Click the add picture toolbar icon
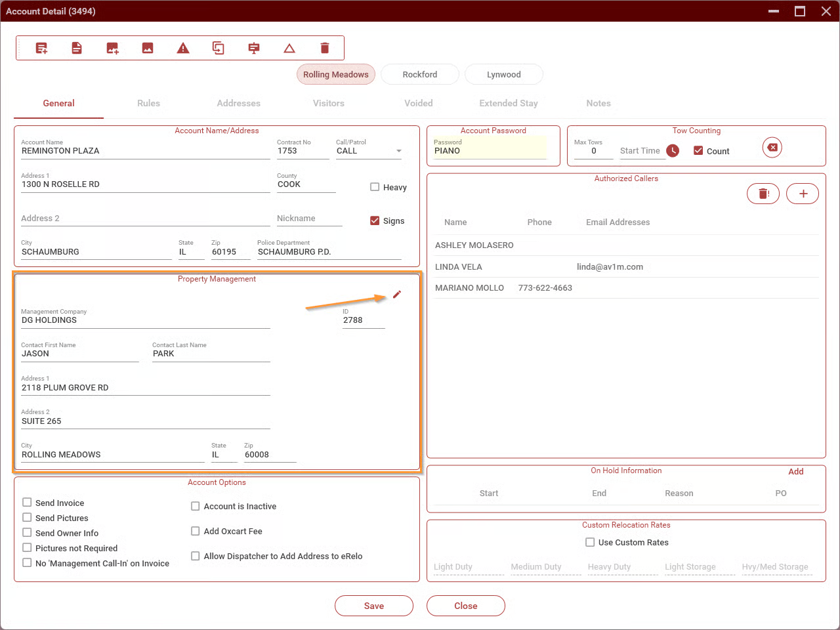 click(x=112, y=48)
